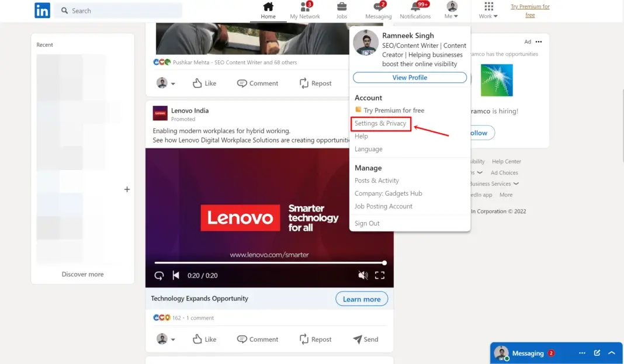Open the Jobs briefcase icon
The width and height of the screenshot is (624, 364).
coord(341,11)
